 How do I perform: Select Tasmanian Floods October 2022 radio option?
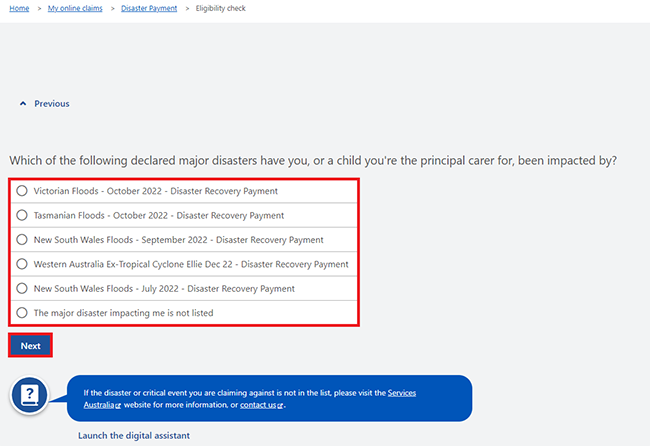coord(22,215)
